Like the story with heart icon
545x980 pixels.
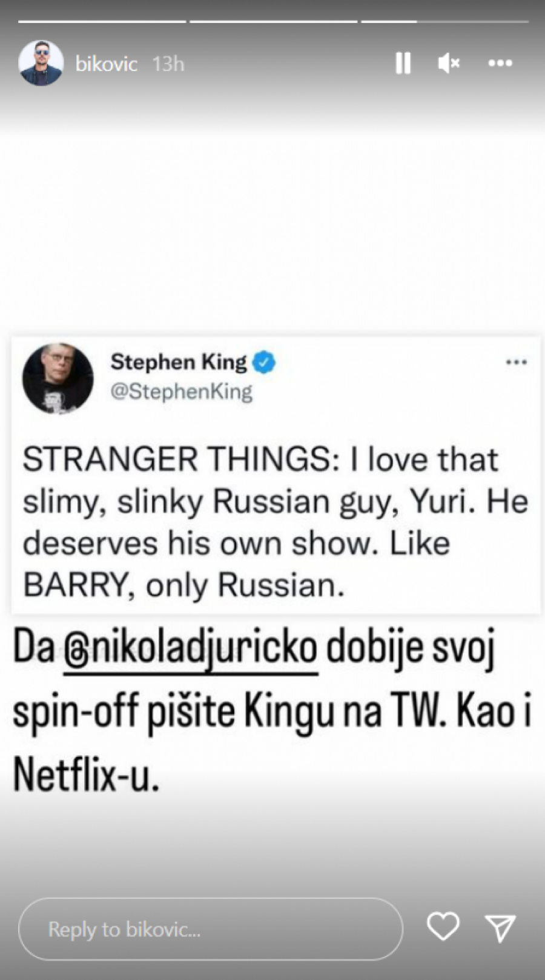(x=443, y=927)
